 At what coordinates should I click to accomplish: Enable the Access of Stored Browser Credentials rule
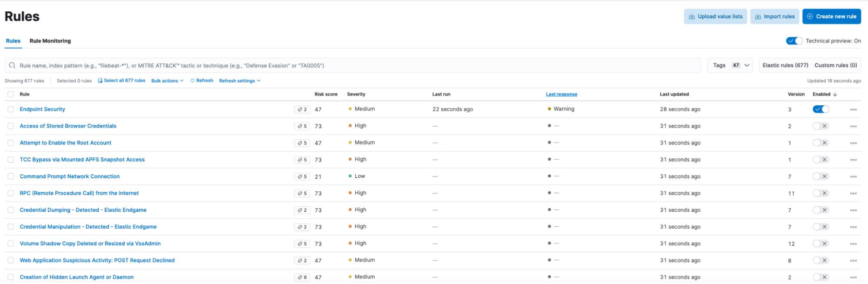pos(821,126)
